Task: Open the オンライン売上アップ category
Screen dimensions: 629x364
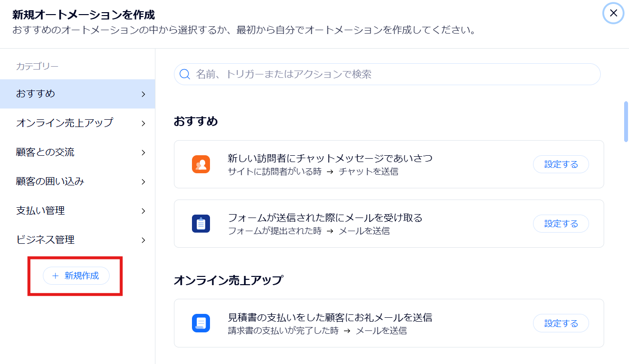Action: (64, 123)
